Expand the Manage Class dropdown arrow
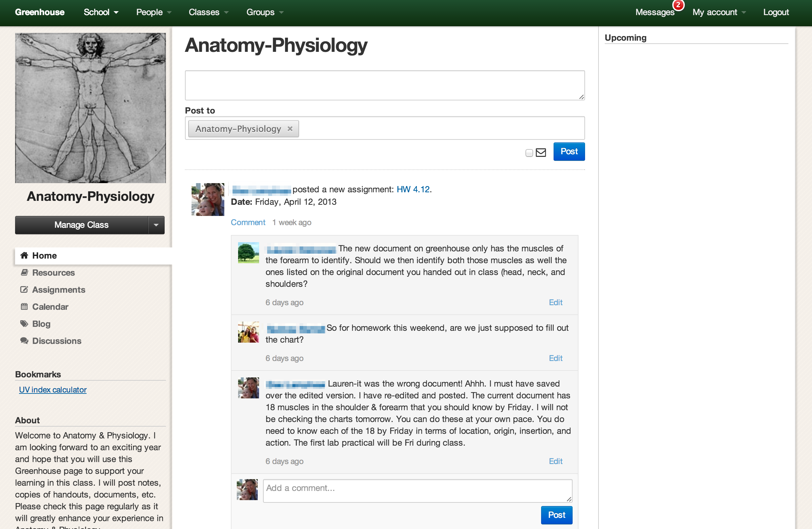The image size is (812, 529). 156,225
